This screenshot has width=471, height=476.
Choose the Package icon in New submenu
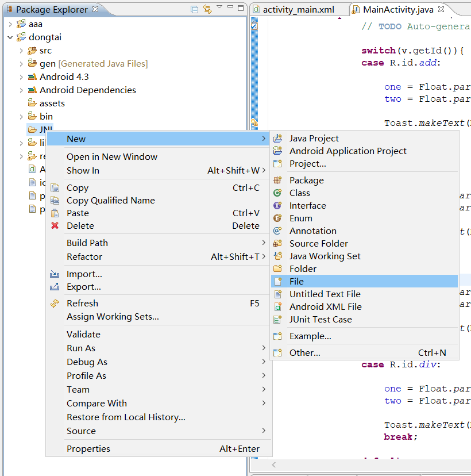278,181
